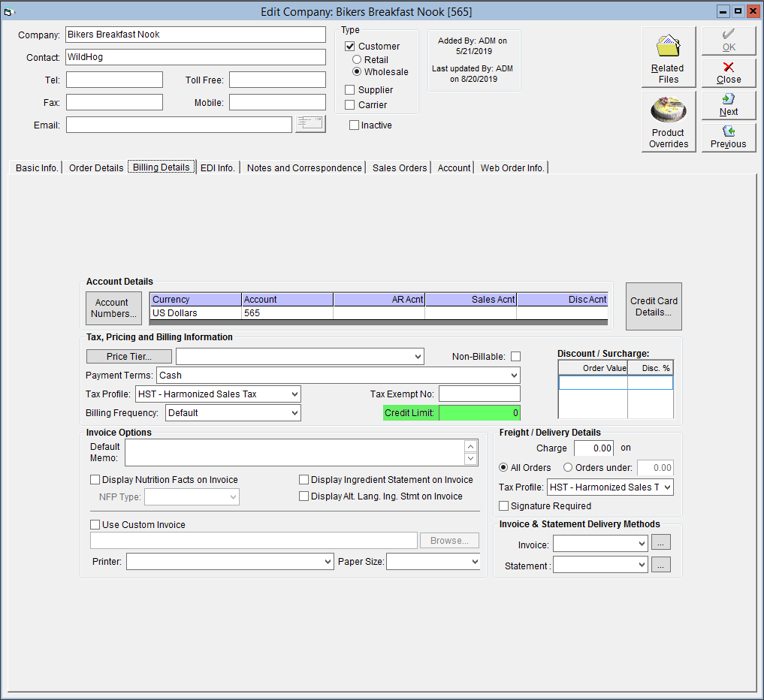The height and width of the screenshot is (700, 764).
Task: Click the Default Memo scroll down arrow
Action: tap(471, 458)
